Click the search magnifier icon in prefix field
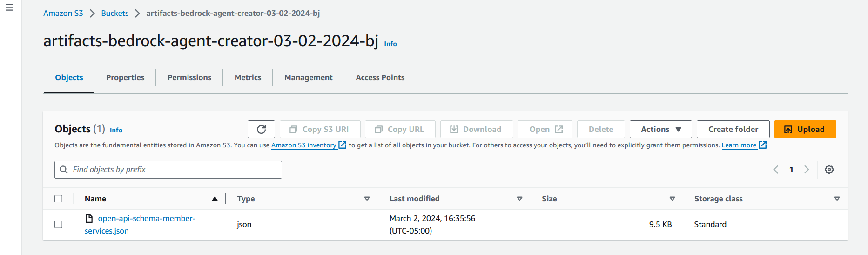The width and height of the screenshot is (868, 255). pyautogui.click(x=64, y=170)
